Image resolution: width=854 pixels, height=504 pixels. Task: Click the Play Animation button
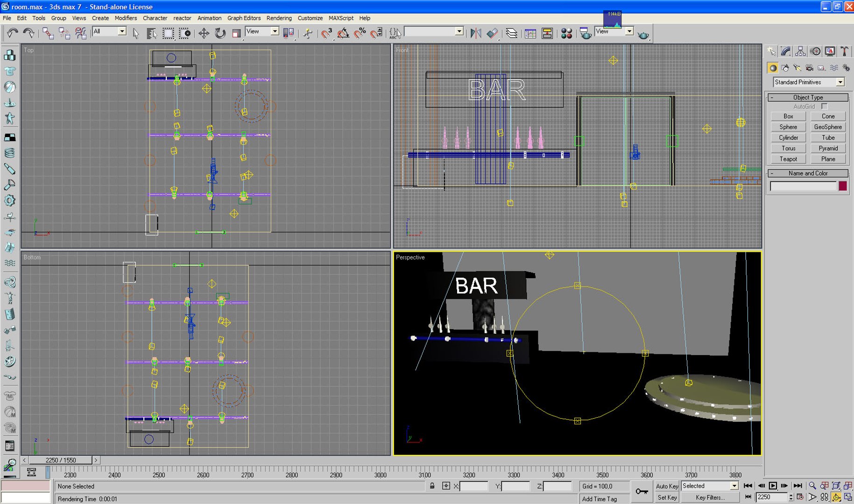coord(773,486)
